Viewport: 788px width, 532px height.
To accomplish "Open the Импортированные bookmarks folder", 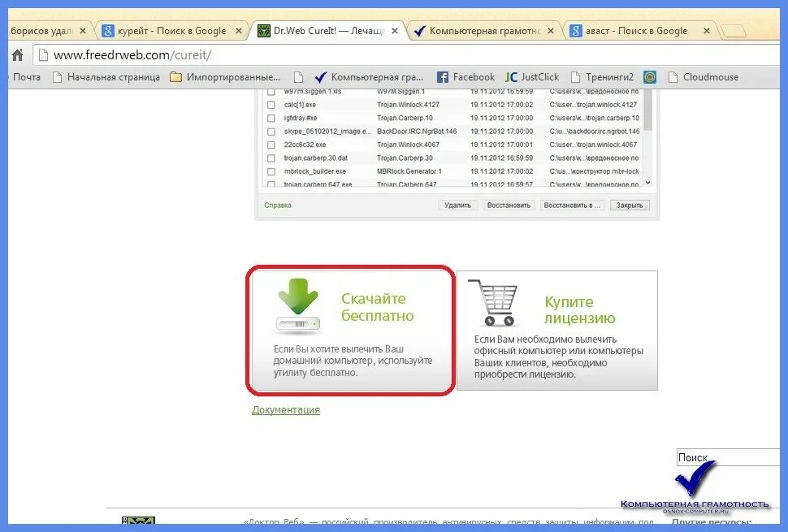I will (225, 77).
